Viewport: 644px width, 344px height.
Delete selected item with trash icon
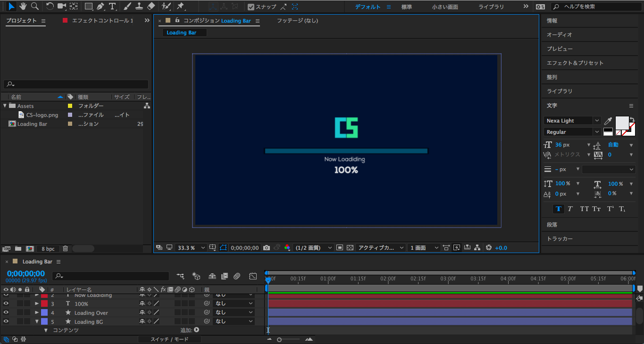click(66, 248)
